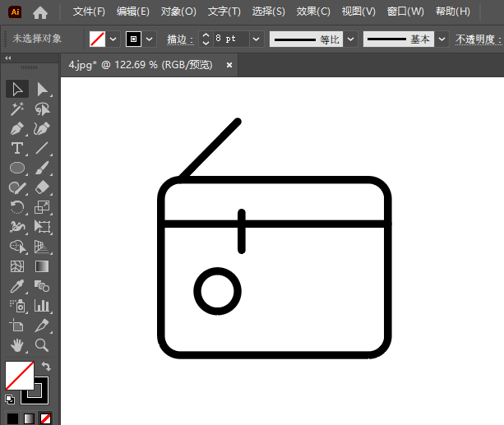Select the Magic Wand tool
Image resolution: width=504 pixels, height=425 pixels.
point(17,109)
